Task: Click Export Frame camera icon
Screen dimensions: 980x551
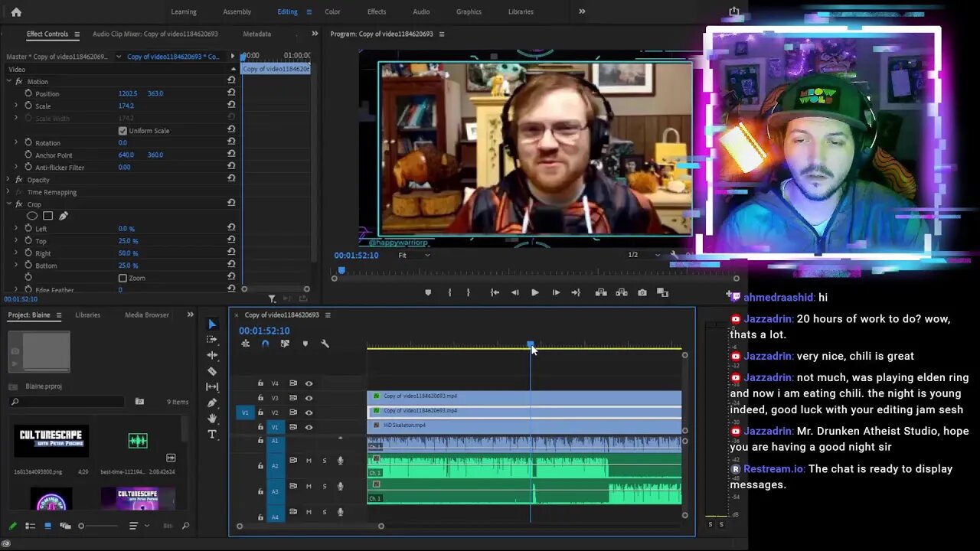Action: [x=642, y=292]
